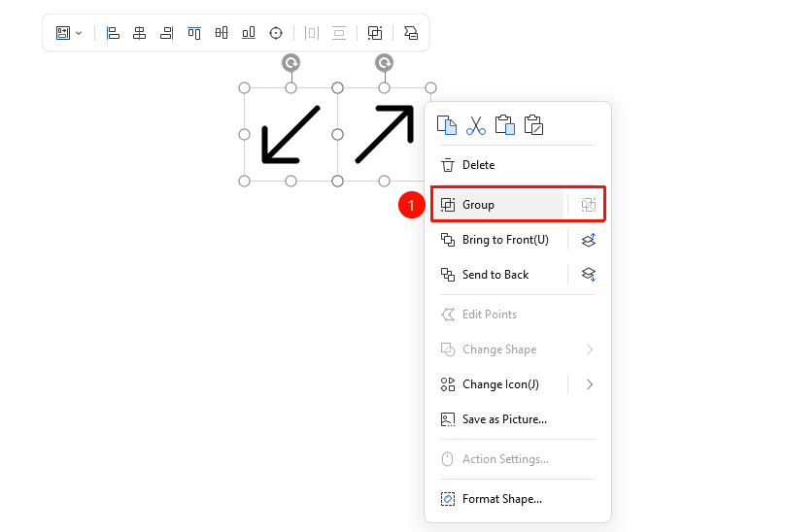Click the Edit Points menu entry
This screenshot has height=532, width=785.
pos(517,315)
